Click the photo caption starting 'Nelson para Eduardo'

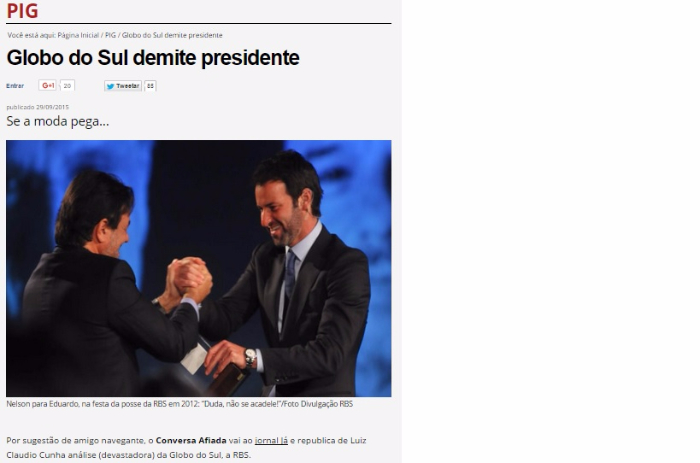coord(179,404)
